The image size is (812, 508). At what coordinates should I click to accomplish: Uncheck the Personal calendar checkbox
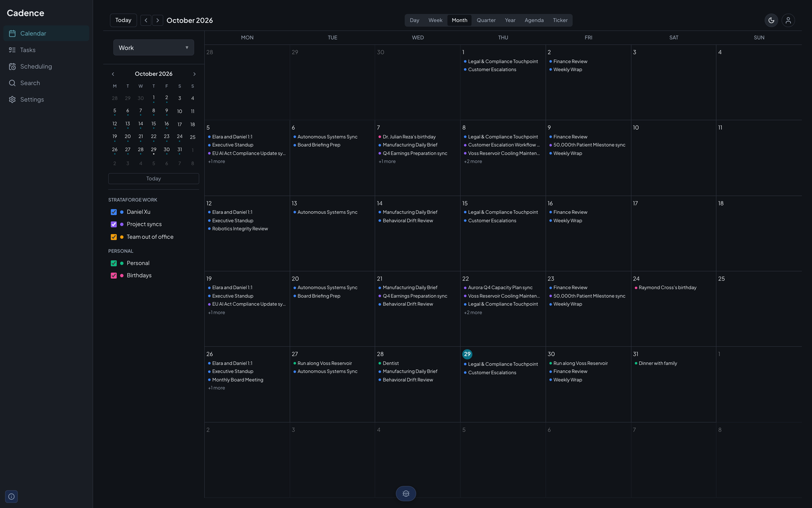click(114, 263)
